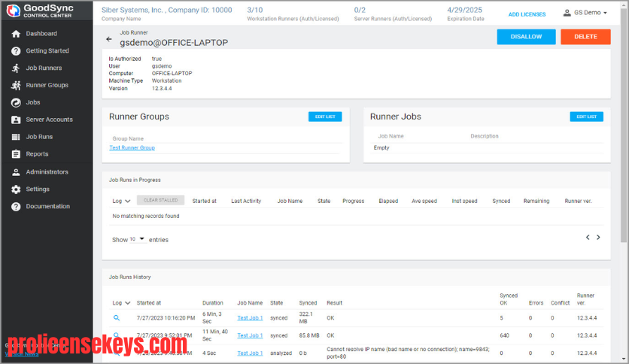View log for the 10:16:20 PM job run
Screen dimensions: 629x364
pos(117,318)
